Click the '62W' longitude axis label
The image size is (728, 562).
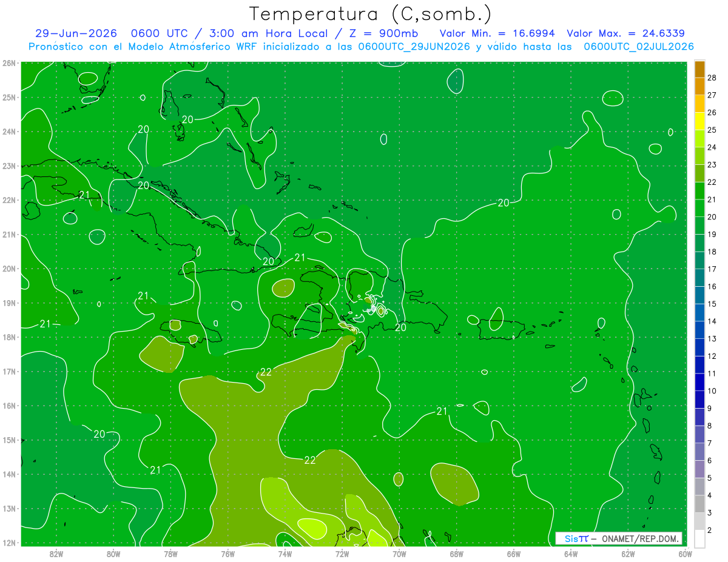pyautogui.click(x=629, y=554)
